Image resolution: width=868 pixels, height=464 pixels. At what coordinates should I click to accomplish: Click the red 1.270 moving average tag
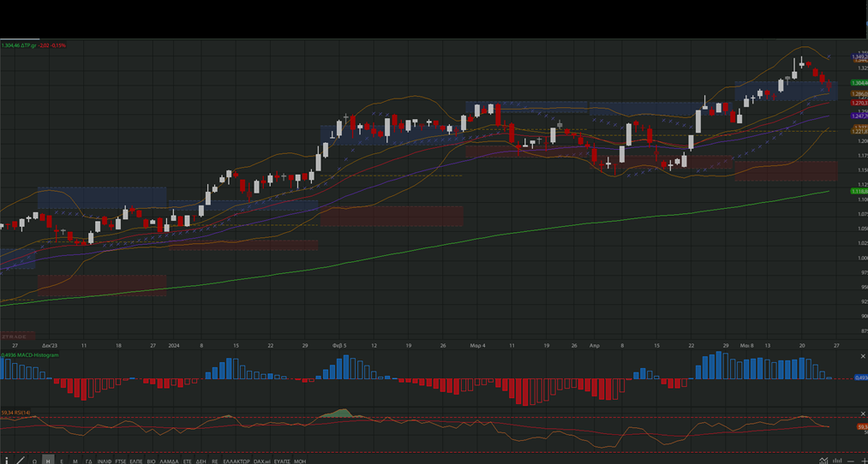[859, 103]
